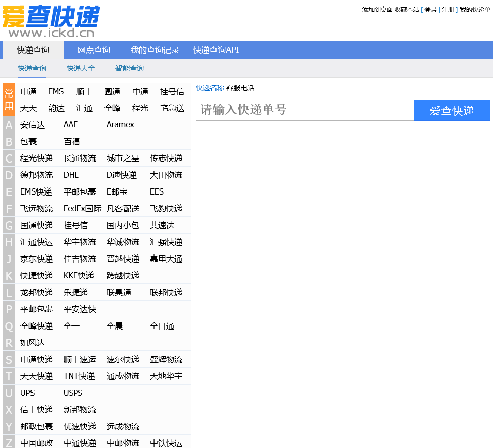Select 京东快递 courier
This screenshot has width=493, height=448.
[37, 259]
